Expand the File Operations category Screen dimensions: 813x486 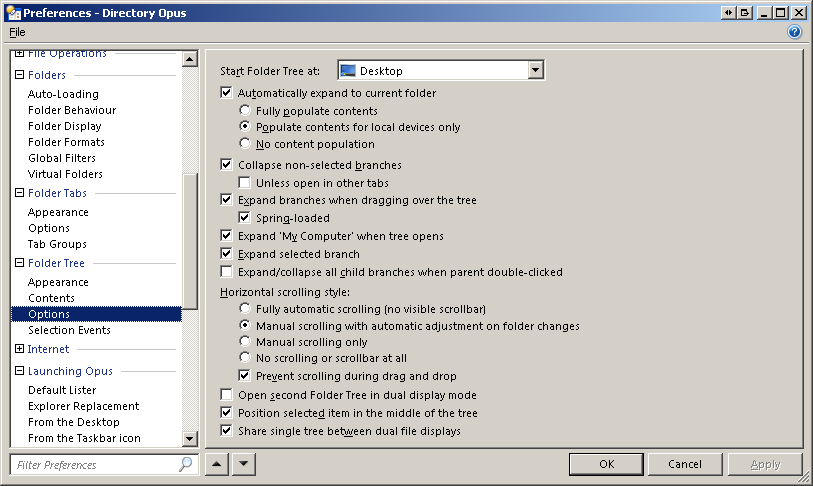(x=19, y=53)
